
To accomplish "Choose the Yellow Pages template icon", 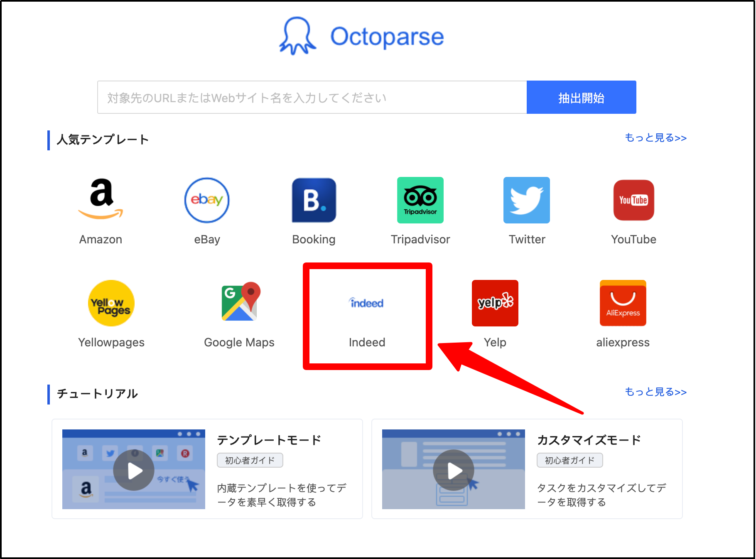I will [111, 303].
